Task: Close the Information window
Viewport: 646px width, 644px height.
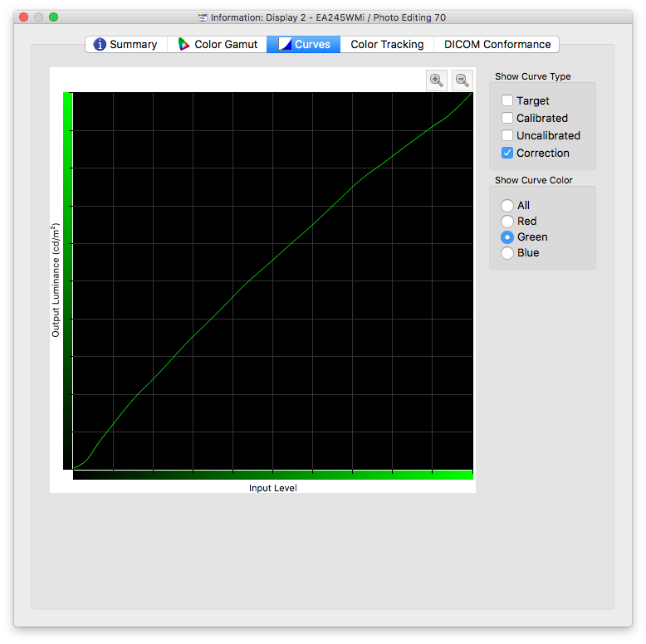Action: point(24,17)
